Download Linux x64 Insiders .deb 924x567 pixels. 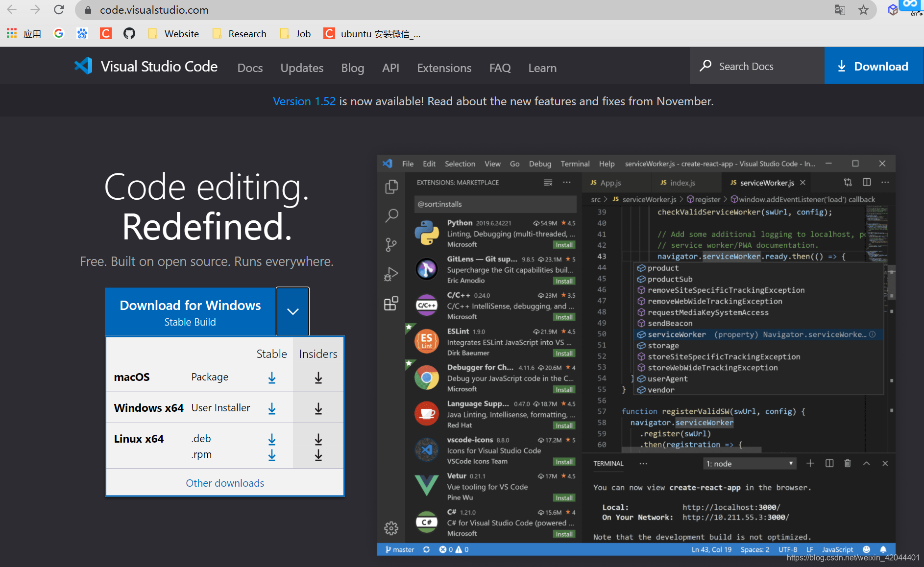pos(318,439)
